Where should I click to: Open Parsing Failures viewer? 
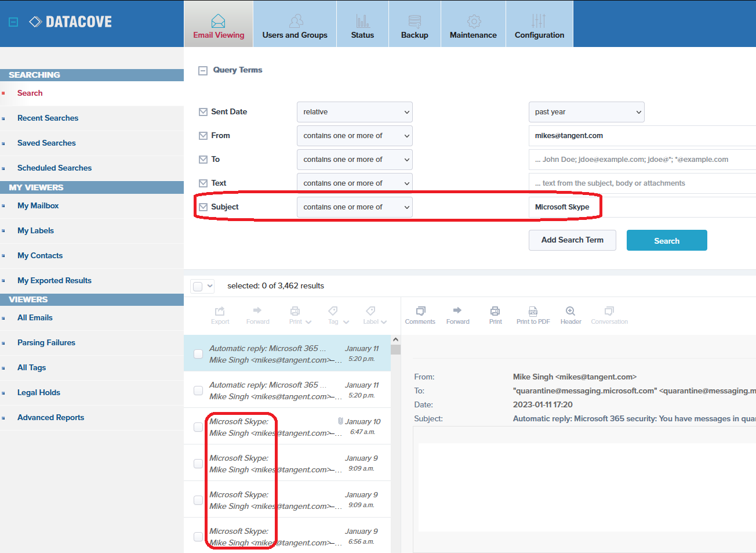pos(46,343)
